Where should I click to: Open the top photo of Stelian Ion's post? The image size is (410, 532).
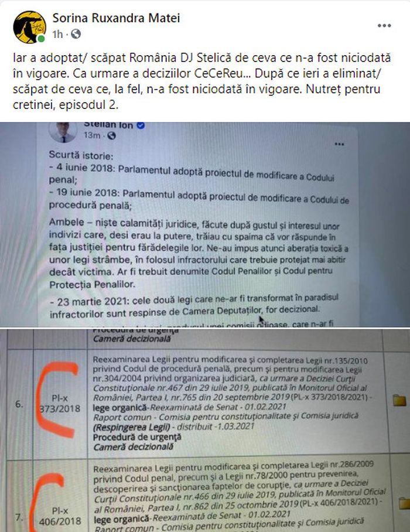point(205,224)
